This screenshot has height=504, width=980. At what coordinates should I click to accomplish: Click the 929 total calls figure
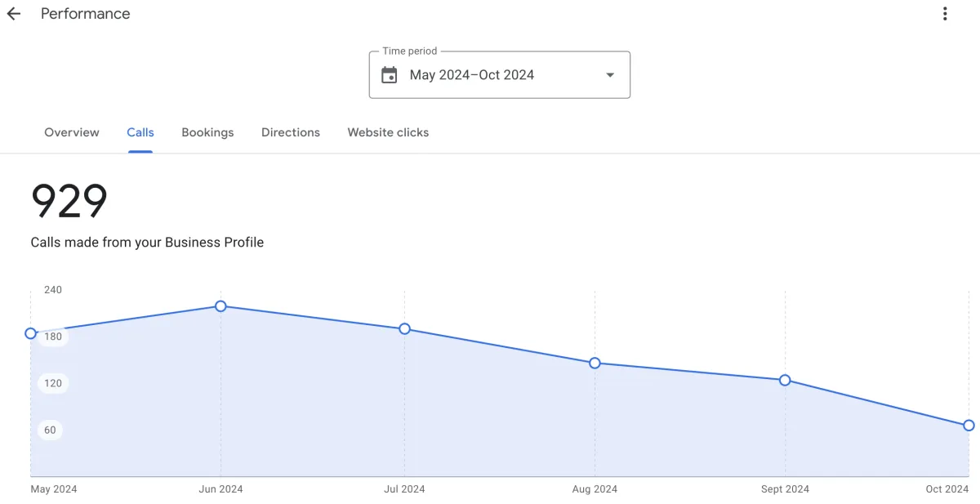coord(69,202)
